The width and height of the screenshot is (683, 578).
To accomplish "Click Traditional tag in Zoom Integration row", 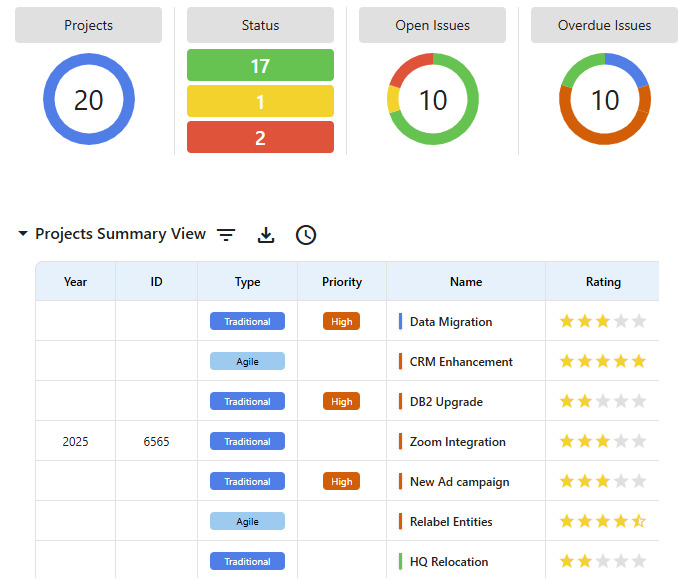I will (x=247, y=441).
